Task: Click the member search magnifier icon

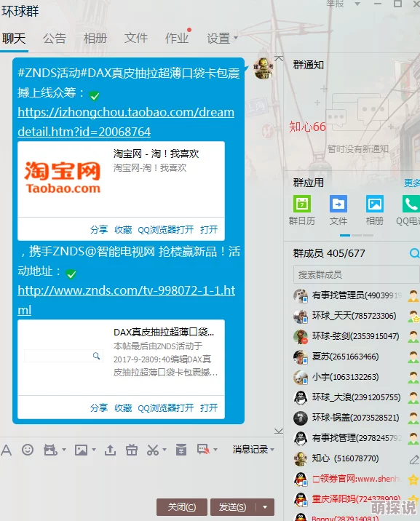Action: [x=414, y=253]
